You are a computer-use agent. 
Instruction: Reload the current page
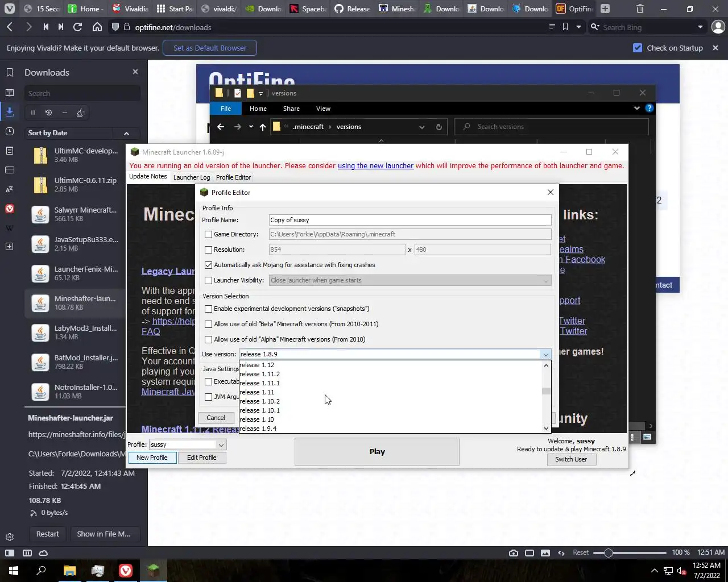pyautogui.click(x=78, y=27)
